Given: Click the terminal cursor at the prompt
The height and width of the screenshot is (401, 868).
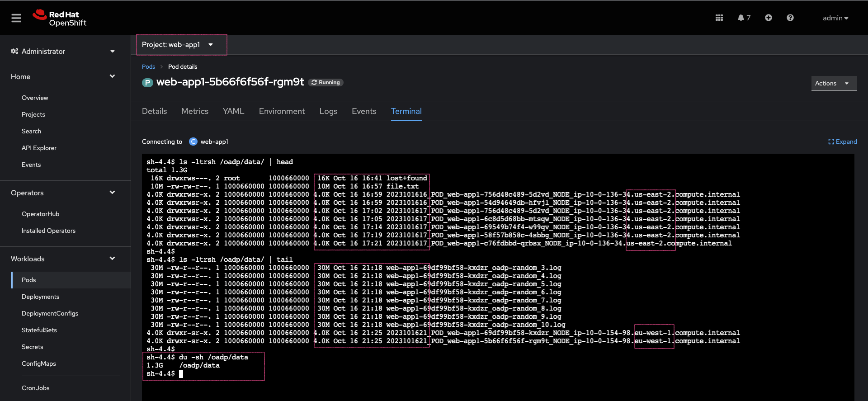Looking at the screenshot, I should tap(181, 374).
